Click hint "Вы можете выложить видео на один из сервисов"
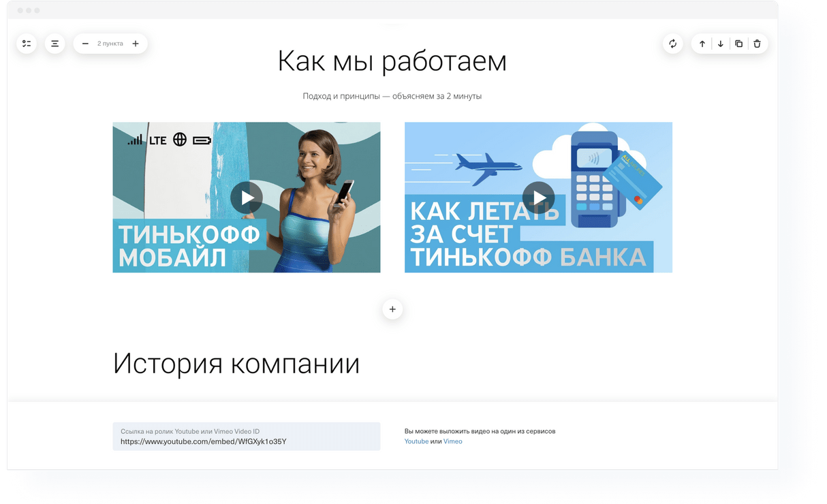Screen dimensions: 827x504 coord(480,431)
